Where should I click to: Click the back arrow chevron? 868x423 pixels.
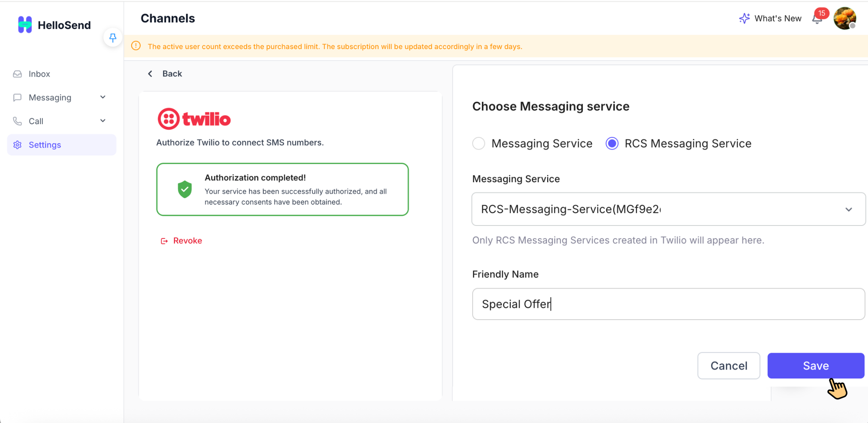click(x=150, y=74)
